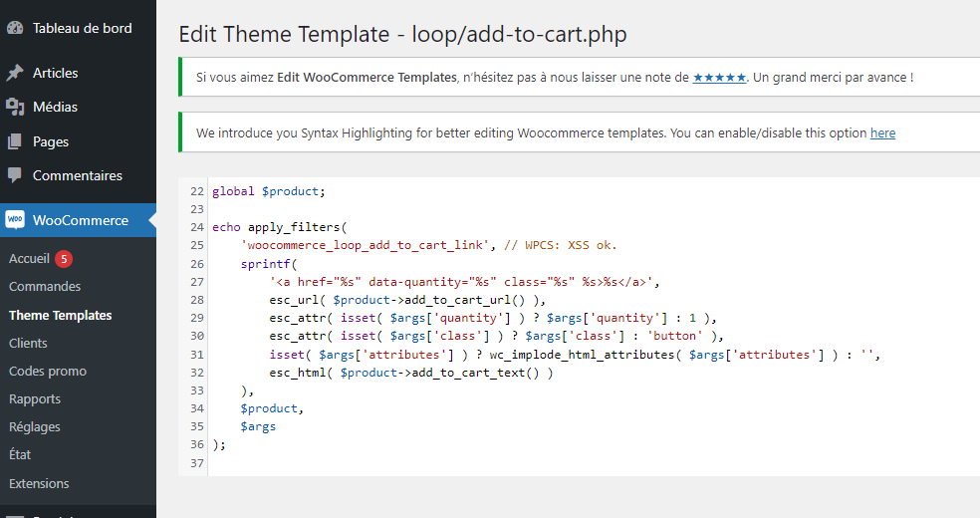Open the Tableau de bord menu
This screenshot has height=518, width=980.
coord(82,29)
